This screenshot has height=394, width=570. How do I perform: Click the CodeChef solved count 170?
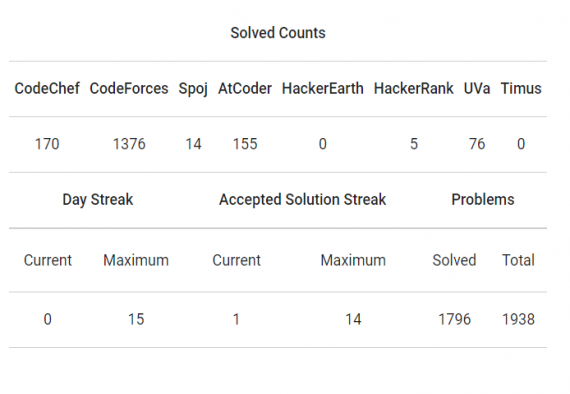(x=47, y=144)
